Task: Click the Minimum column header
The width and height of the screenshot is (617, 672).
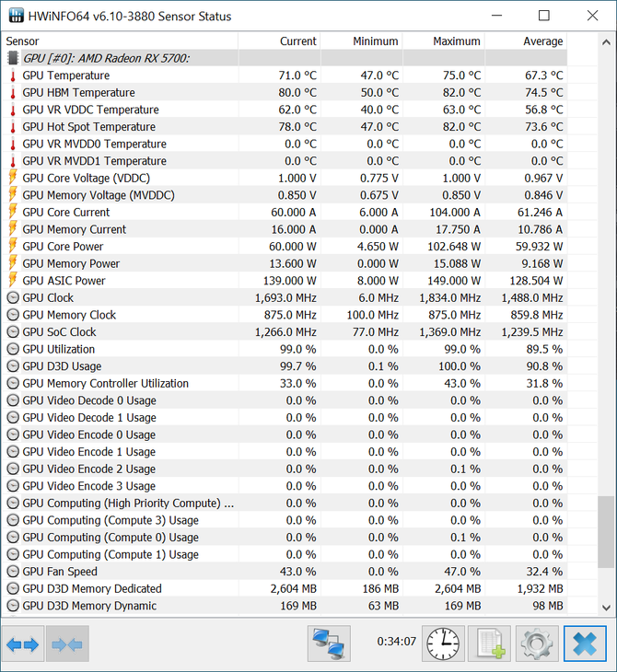Action: (362, 41)
